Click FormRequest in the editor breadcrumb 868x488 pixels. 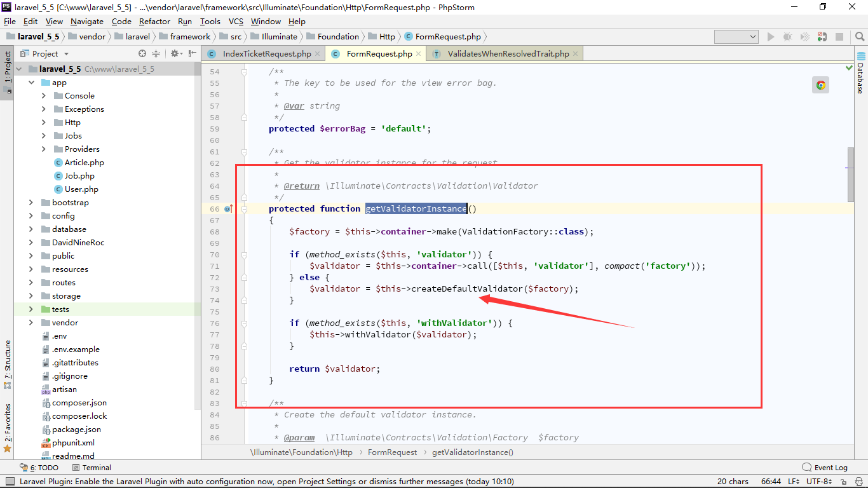point(393,452)
